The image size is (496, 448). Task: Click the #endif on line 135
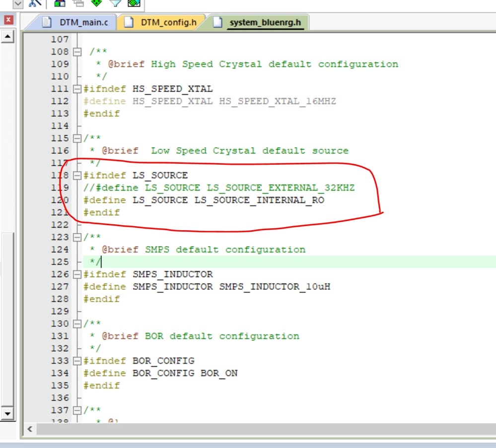102,385
